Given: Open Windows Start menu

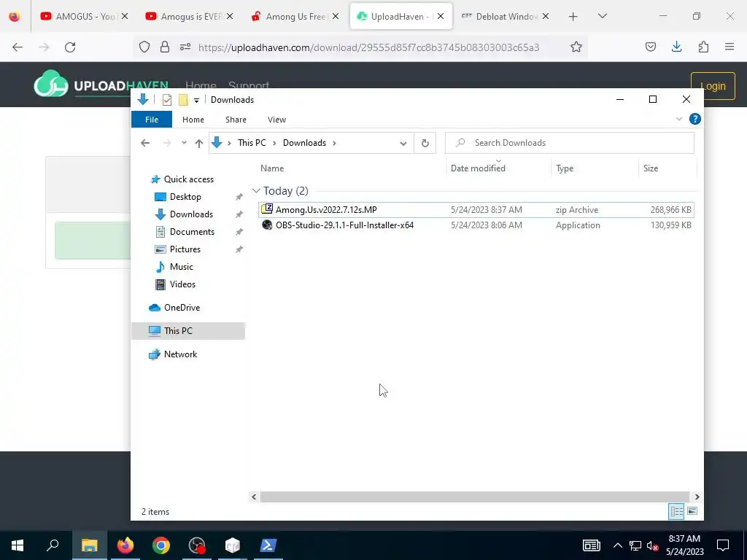Looking at the screenshot, I should pos(18,545).
